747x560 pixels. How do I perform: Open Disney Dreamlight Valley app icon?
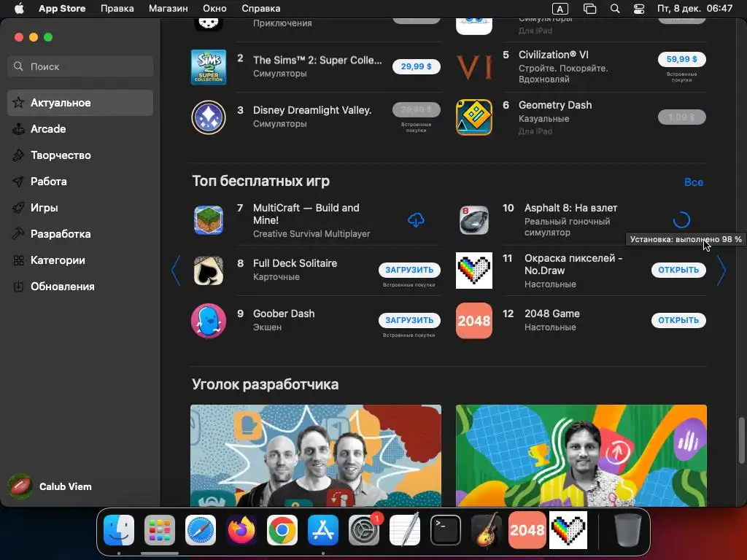(209, 117)
